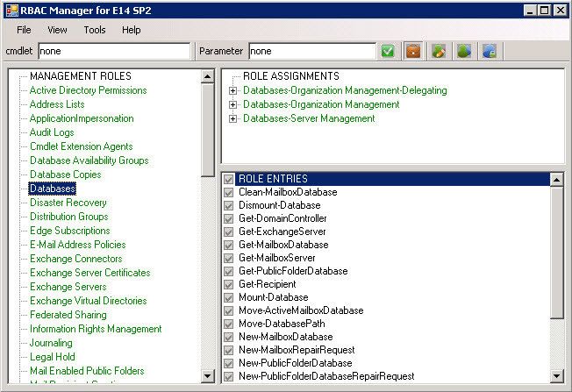This screenshot has height=392, width=572.
Task: Select the Exchange Servers role
Action: pyautogui.click(x=68, y=287)
